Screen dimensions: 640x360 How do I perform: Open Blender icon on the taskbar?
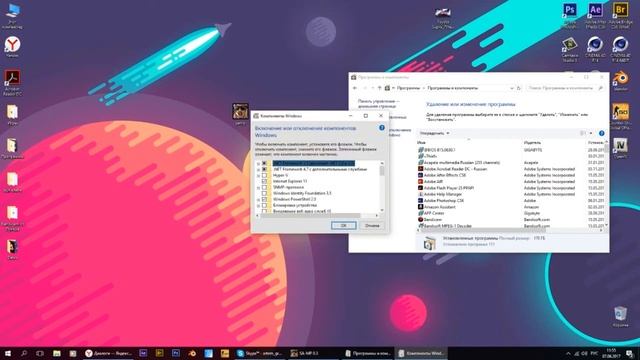(192, 353)
